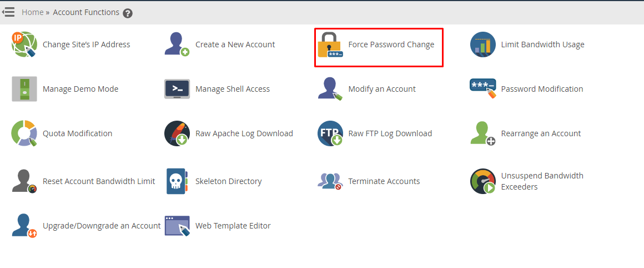Open the Upgrade/Downgrade an Account link
644x268 pixels.
pos(102,226)
